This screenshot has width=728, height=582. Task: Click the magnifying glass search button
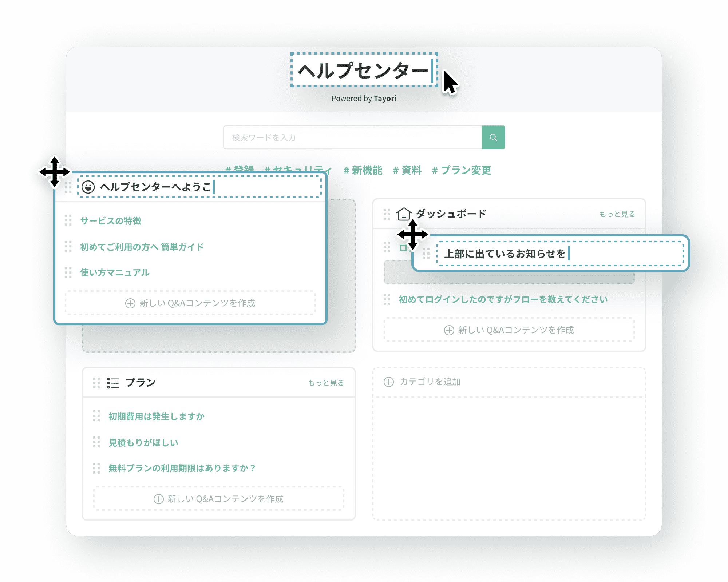[494, 137]
